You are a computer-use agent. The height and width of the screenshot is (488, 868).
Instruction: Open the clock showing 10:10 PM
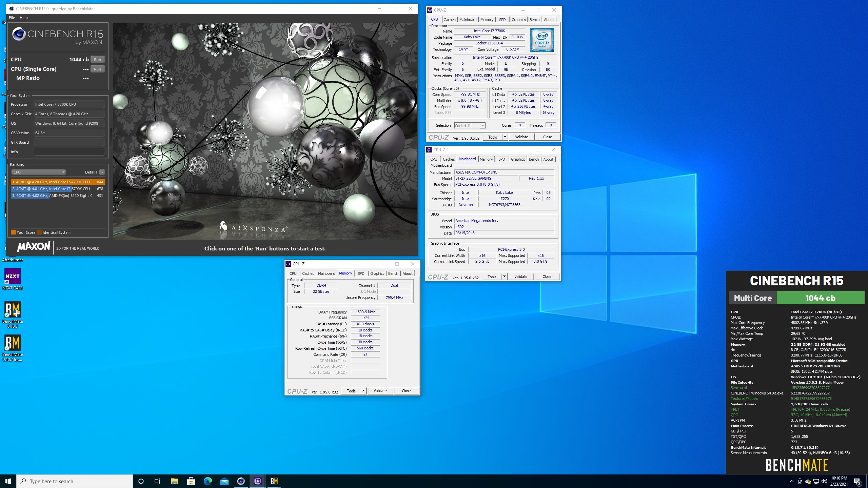pos(839,481)
